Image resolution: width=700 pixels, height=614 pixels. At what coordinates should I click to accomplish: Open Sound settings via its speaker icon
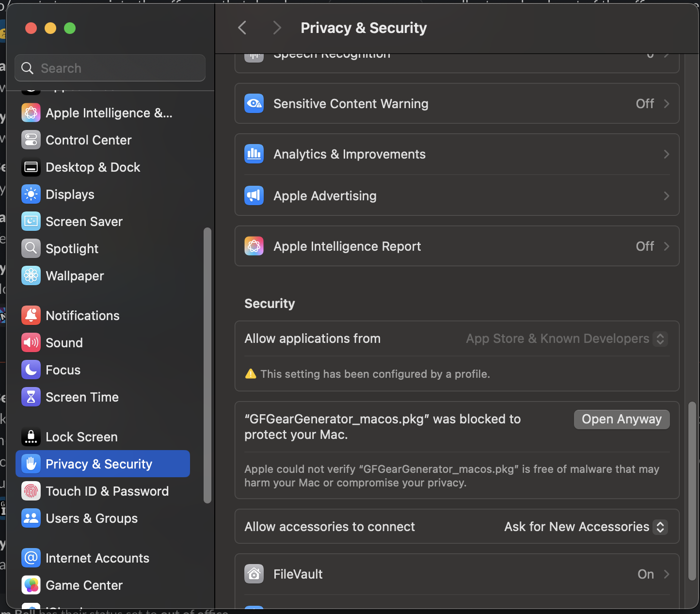click(31, 342)
